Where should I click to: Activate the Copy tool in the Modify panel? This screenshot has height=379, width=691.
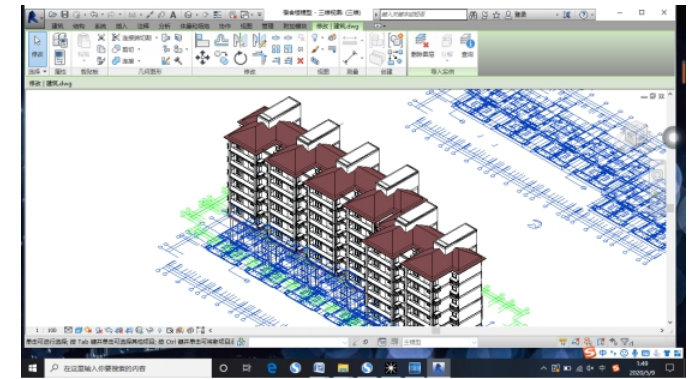[221, 58]
